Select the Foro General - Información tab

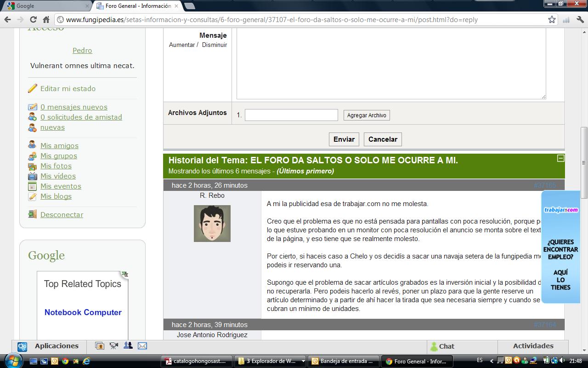(x=138, y=6)
